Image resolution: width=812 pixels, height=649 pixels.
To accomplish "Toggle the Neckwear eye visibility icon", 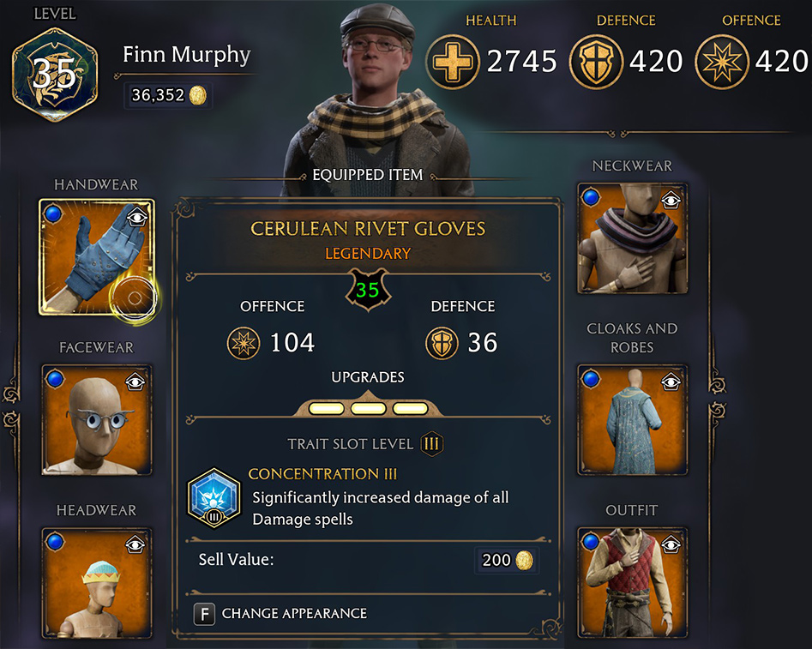I will pyautogui.click(x=671, y=200).
